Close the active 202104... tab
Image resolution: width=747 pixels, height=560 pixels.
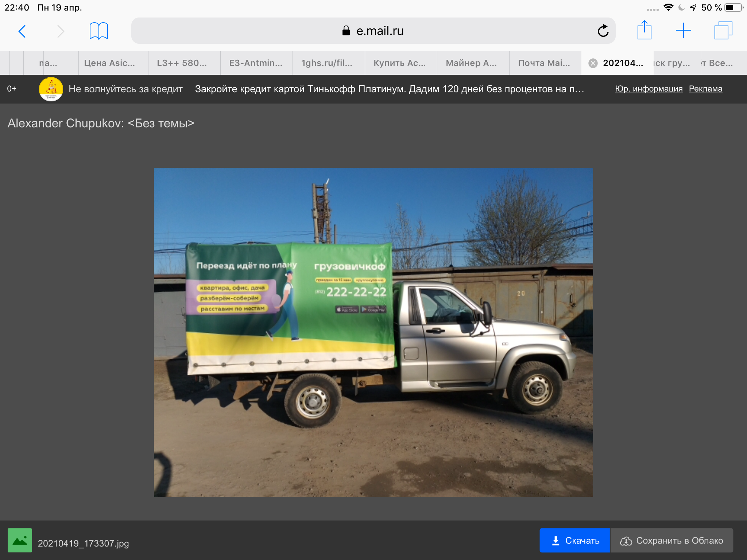[x=593, y=63]
